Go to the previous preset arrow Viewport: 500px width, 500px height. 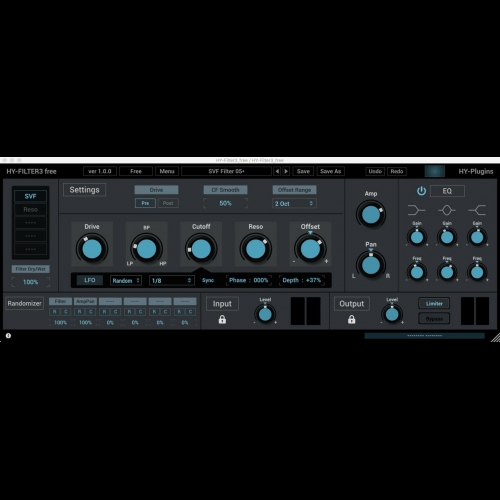click(277, 171)
